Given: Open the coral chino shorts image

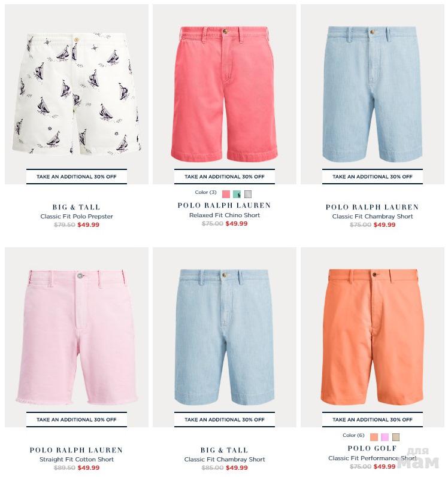Looking at the screenshot, I should [x=225, y=94].
